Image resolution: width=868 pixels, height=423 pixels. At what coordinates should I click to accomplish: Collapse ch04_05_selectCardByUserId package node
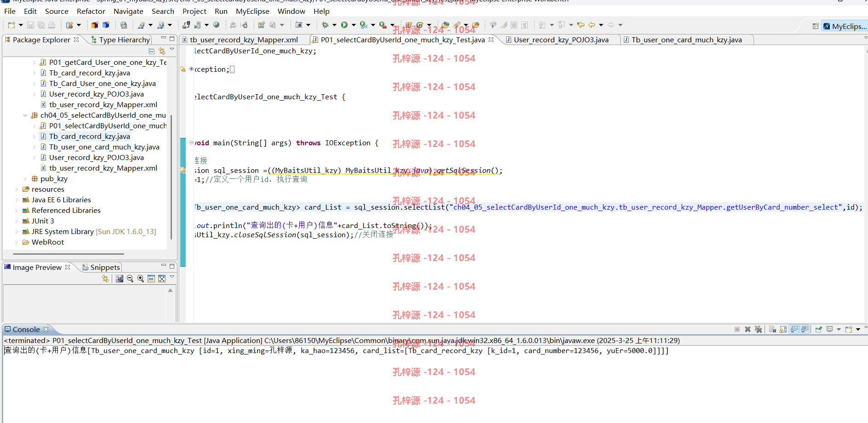pos(25,115)
